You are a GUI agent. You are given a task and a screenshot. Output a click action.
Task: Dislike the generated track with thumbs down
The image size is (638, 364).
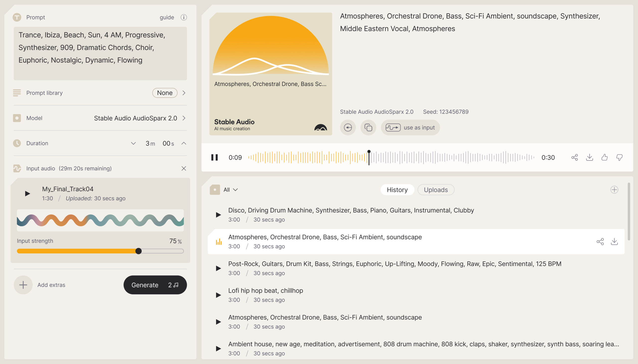pos(619,157)
